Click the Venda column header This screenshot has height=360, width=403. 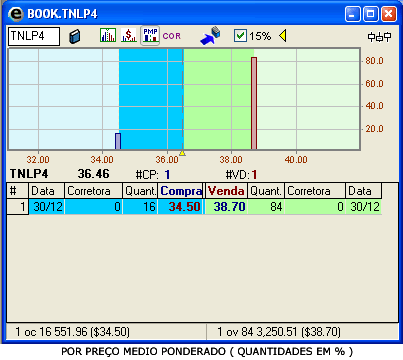tap(226, 191)
